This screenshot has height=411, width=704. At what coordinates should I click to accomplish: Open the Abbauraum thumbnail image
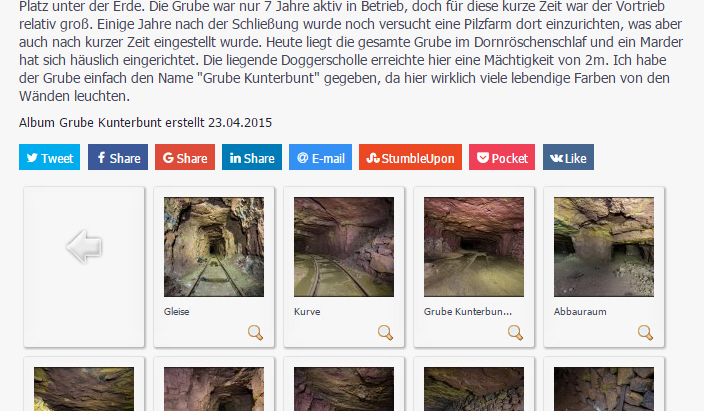click(x=604, y=247)
